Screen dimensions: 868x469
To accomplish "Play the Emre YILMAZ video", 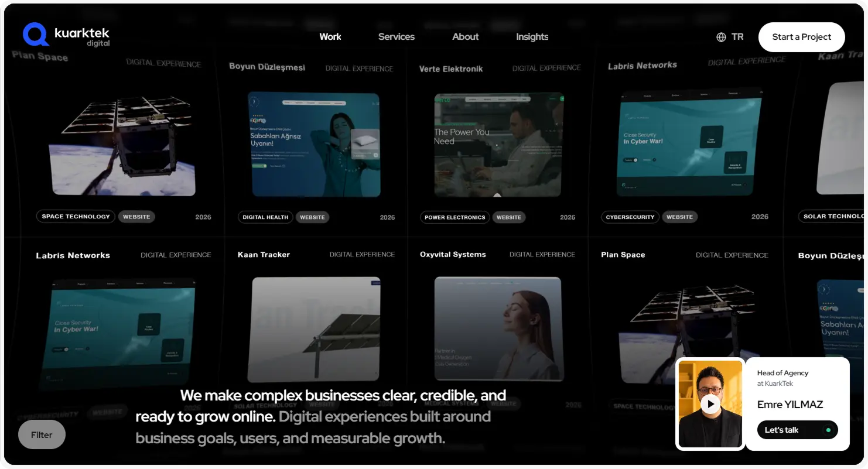I will (710, 404).
